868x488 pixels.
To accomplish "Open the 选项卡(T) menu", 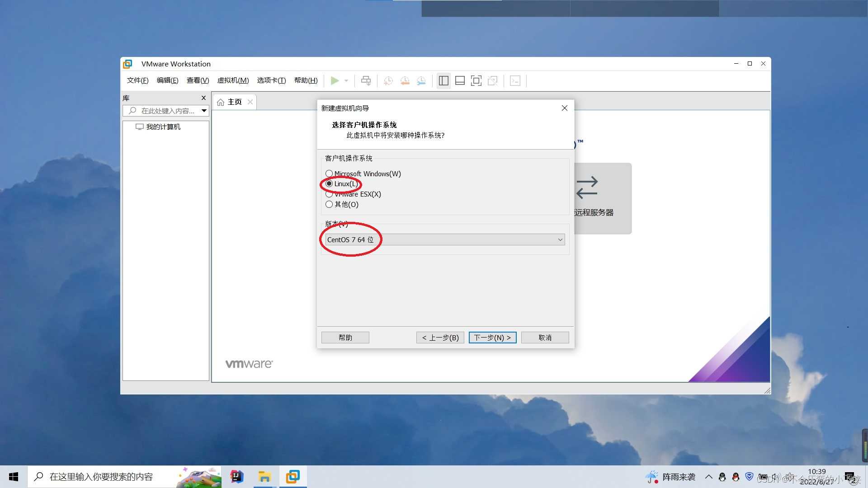I will coord(271,80).
